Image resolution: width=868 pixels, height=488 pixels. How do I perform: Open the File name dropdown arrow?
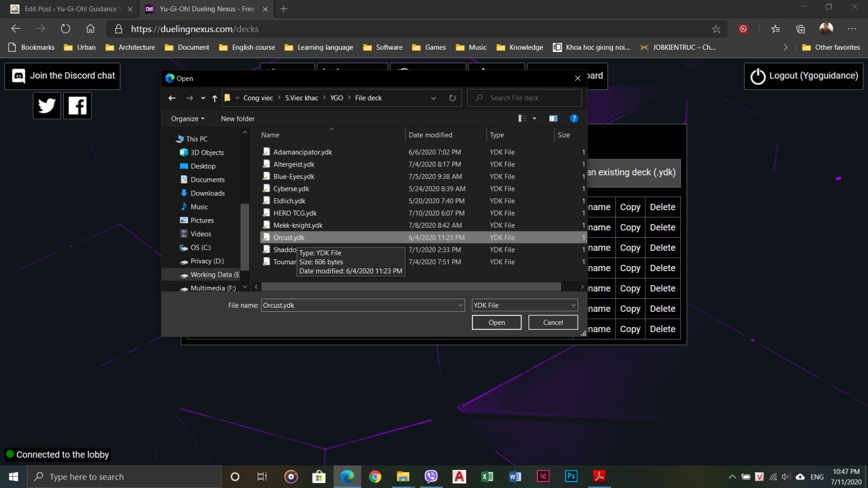(x=459, y=305)
